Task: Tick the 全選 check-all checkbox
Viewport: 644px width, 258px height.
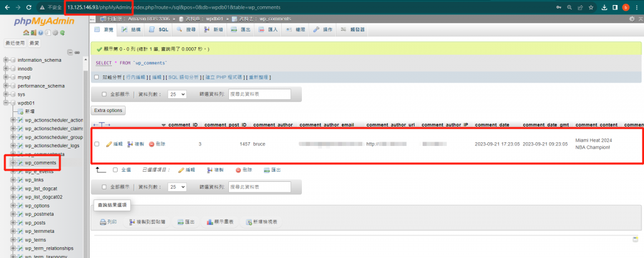Action: (116, 170)
